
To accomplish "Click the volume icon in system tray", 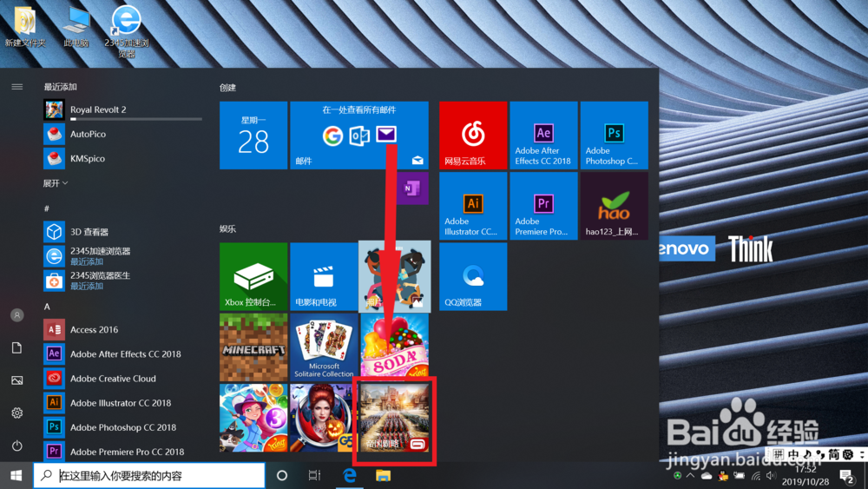I will 771,476.
